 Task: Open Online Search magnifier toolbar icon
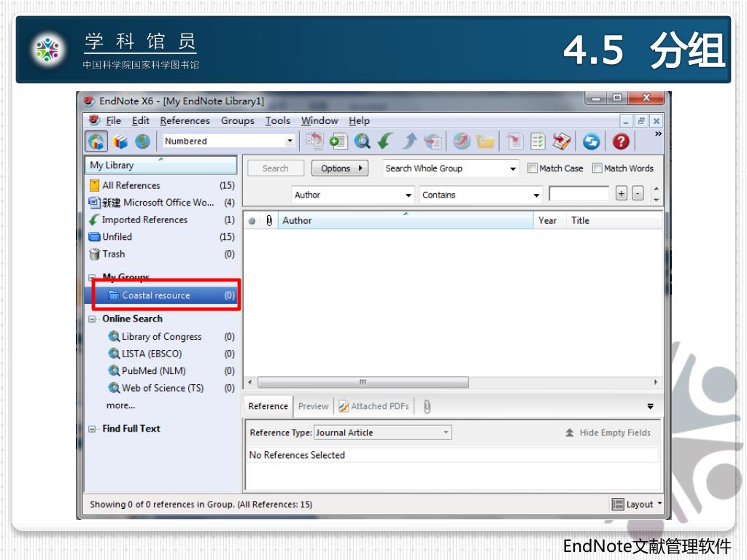pos(363,141)
